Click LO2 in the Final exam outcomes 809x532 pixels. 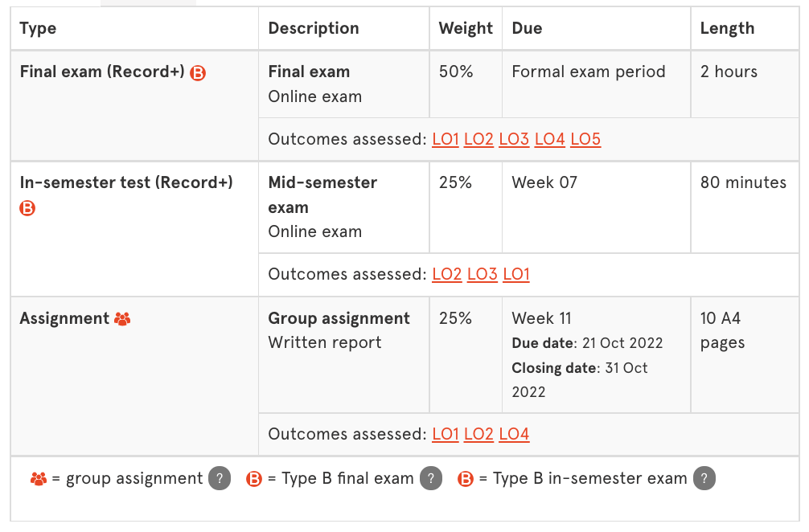(x=479, y=138)
